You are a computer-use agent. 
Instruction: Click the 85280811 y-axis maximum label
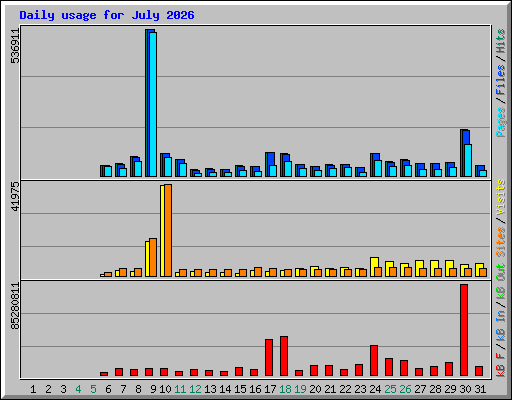coord(15,306)
